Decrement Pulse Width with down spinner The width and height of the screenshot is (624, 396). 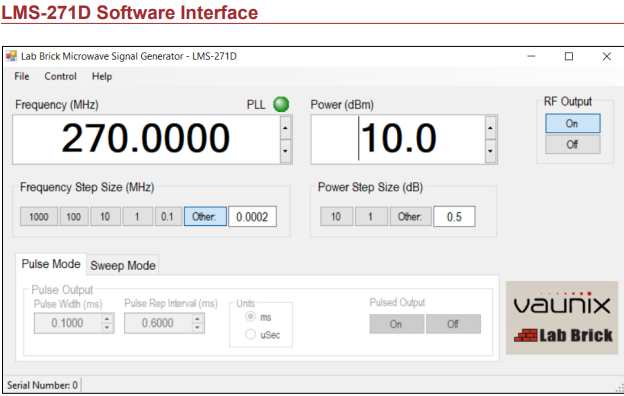(x=107, y=327)
